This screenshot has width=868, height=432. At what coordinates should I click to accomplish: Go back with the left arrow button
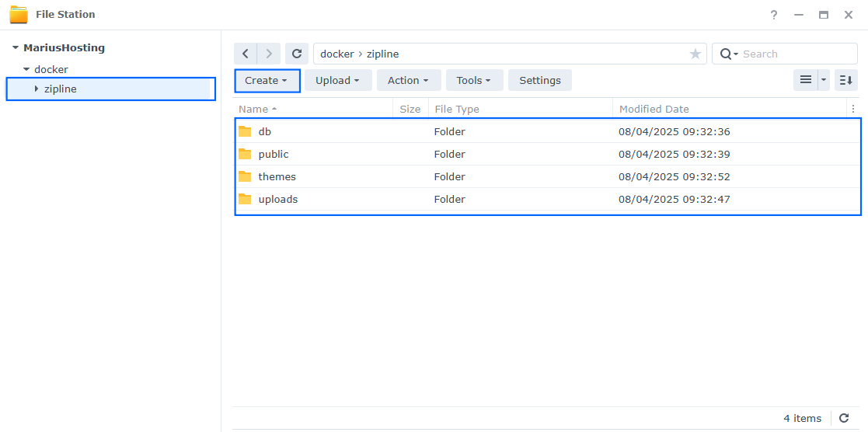pos(246,54)
